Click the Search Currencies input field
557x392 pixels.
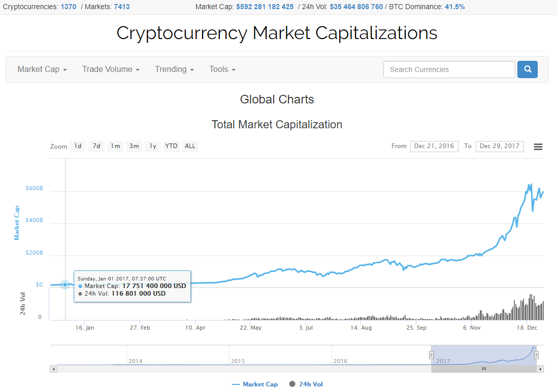pos(449,69)
